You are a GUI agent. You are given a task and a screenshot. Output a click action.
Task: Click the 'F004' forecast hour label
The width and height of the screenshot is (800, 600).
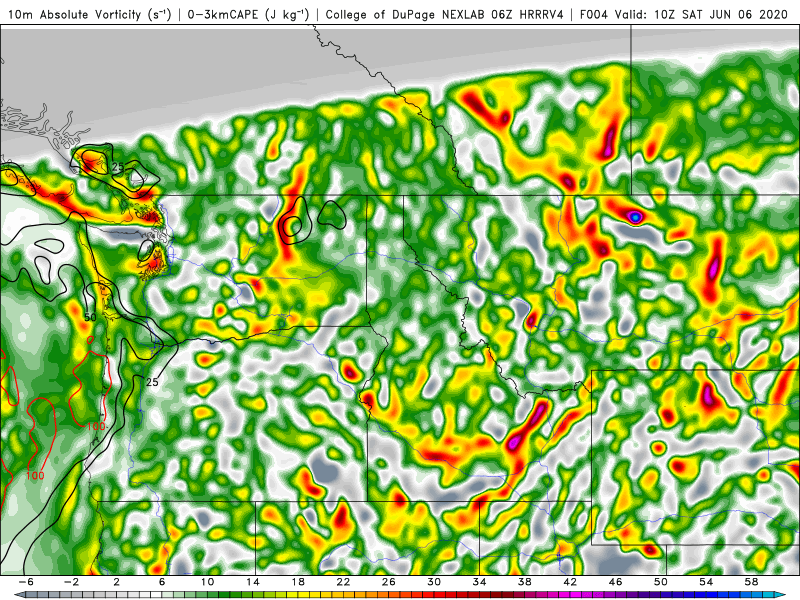tap(594, 15)
